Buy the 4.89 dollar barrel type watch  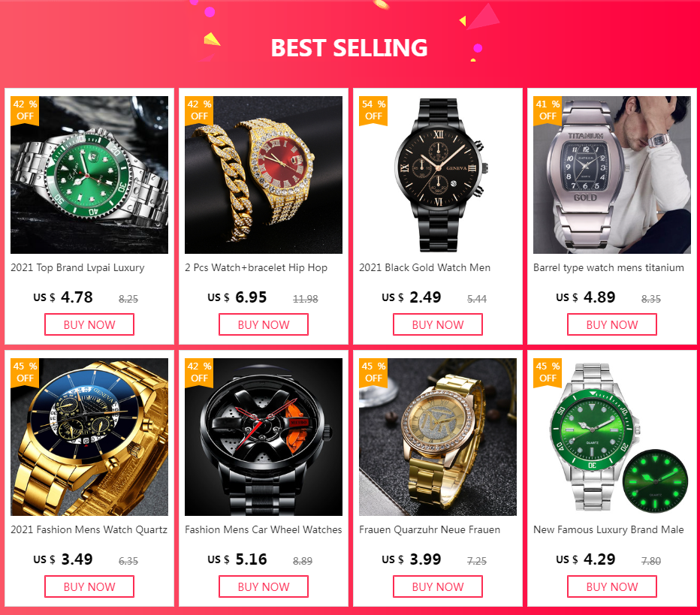[612, 324]
